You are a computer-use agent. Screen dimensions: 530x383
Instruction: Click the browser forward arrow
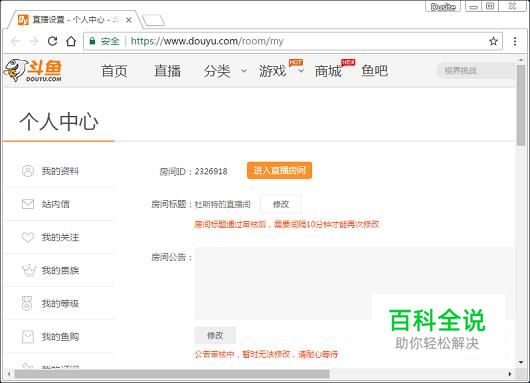coord(34,41)
